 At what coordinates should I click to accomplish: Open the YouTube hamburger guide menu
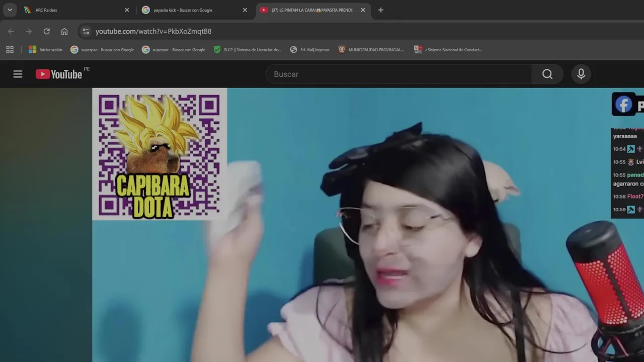[x=18, y=74]
